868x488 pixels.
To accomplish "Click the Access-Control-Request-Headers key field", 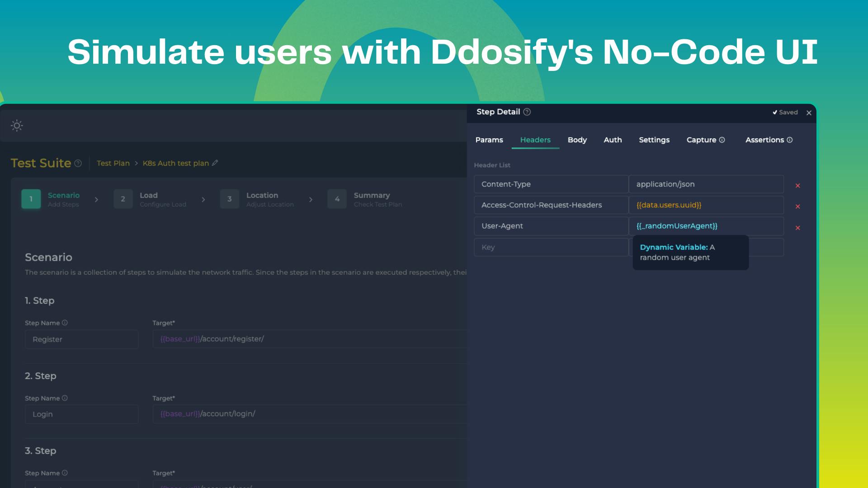I will [551, 205].
